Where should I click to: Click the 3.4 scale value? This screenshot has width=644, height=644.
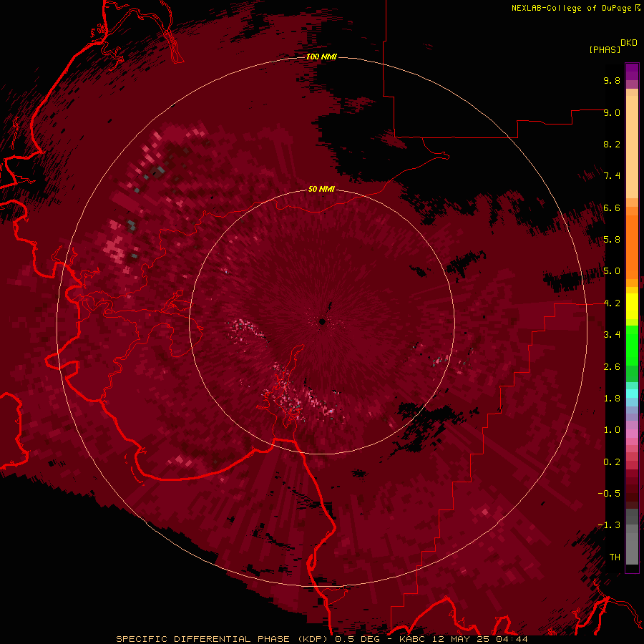pos(612,335)
